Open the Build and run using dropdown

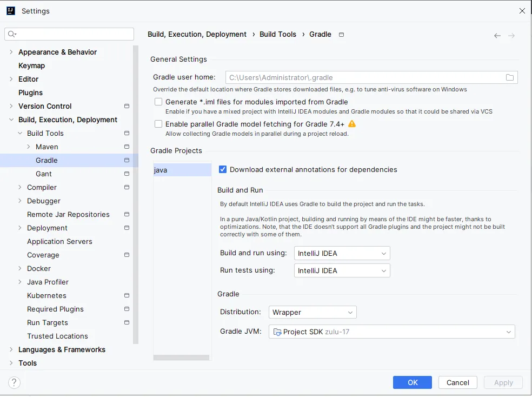pos(342,254)
